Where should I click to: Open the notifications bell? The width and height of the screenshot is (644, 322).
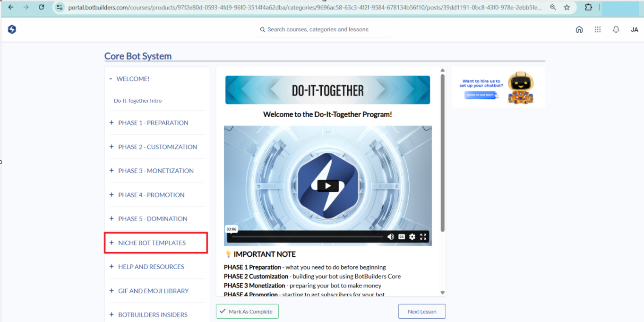[x=616, y=29]
